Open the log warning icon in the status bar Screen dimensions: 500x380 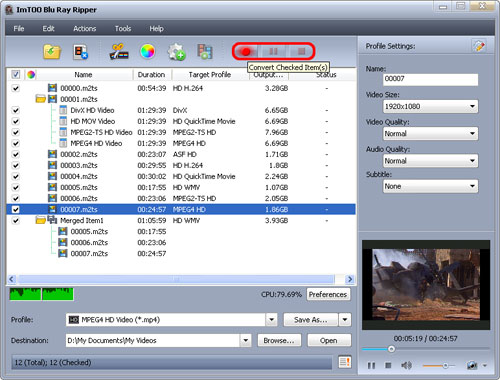pyautogui.click(x=345, y=362)
